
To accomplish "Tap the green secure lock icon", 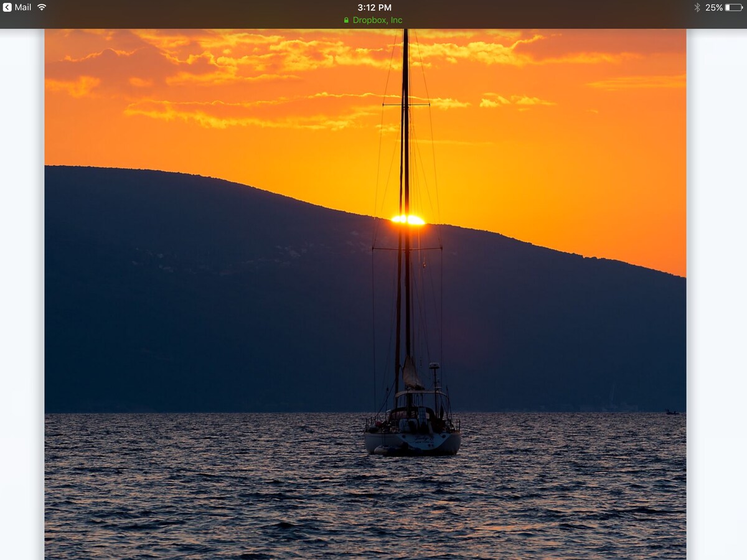I will click(347, 21).
